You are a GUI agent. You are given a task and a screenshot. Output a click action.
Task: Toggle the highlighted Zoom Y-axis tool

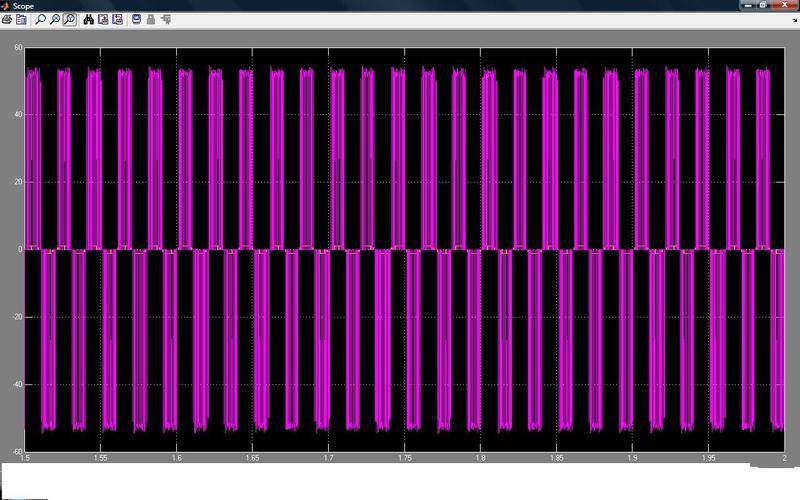coord(69,19)
